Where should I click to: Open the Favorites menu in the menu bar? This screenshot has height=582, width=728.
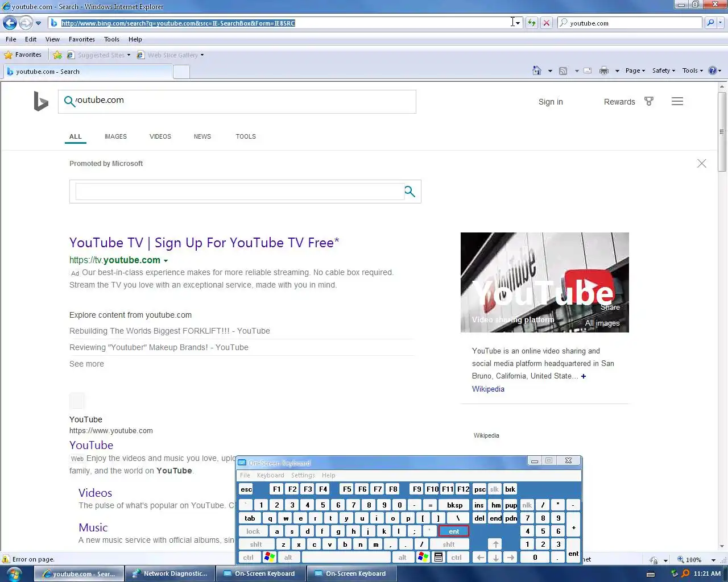tap(82, 39)
